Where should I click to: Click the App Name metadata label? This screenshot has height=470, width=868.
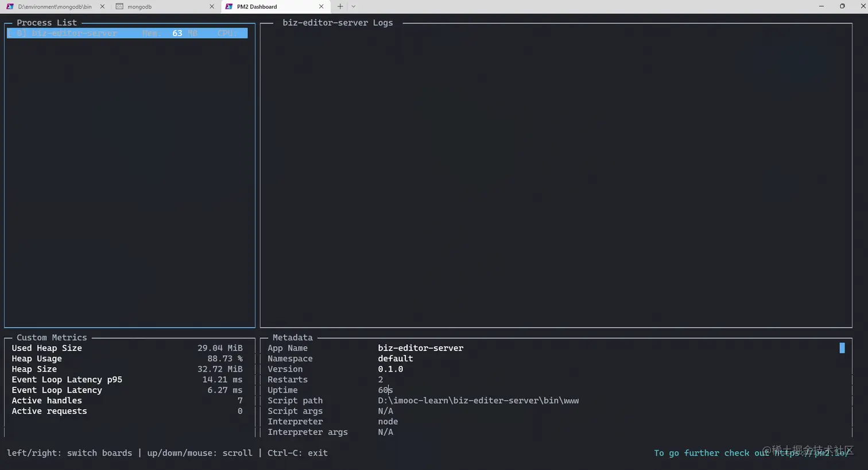click(288, 348)
